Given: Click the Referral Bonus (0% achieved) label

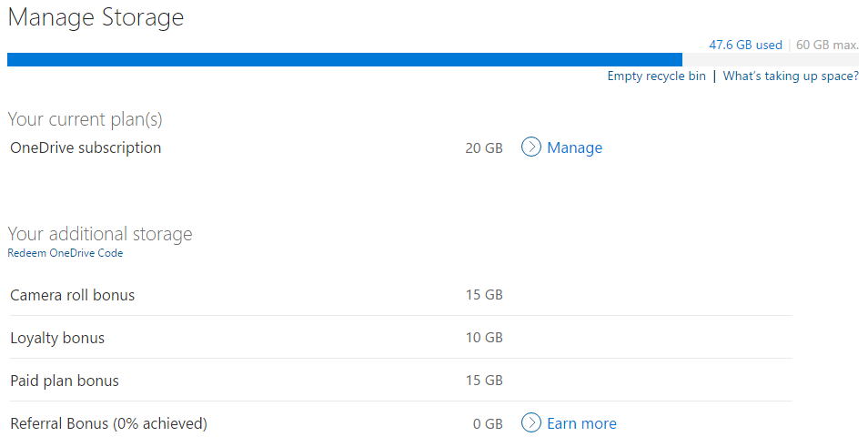Looking at the screenshot, I should (108, 423).
